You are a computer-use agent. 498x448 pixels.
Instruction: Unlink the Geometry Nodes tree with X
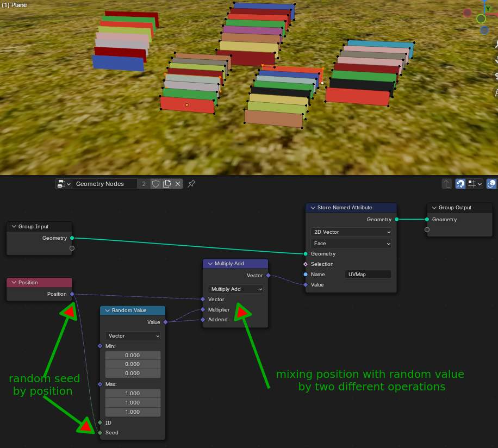click(178, 184)
